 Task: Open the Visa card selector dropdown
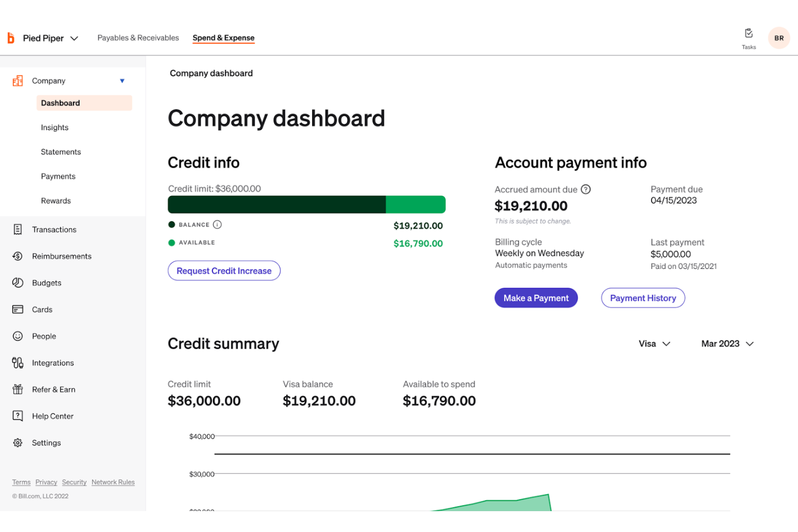click(654, 343)
